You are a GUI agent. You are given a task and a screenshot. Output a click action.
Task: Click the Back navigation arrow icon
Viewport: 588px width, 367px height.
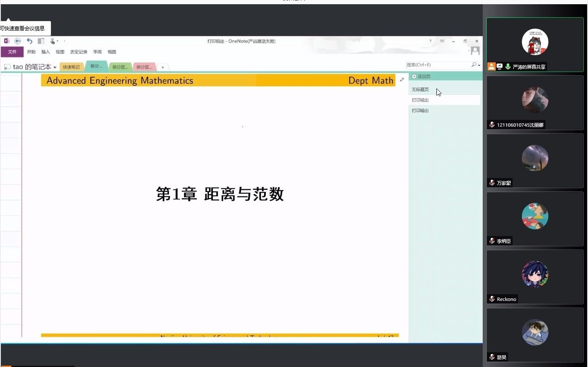(18, 41)
